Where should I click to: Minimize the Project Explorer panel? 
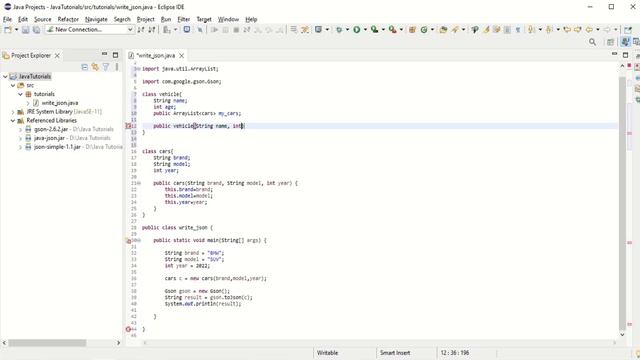(x=104, y=54)
